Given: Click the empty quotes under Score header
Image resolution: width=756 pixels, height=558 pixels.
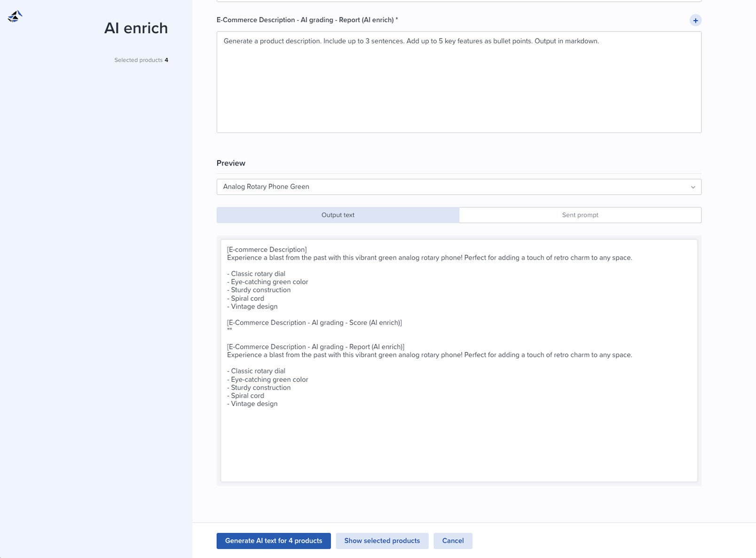Looking at the screenshot, I should 229,330.
